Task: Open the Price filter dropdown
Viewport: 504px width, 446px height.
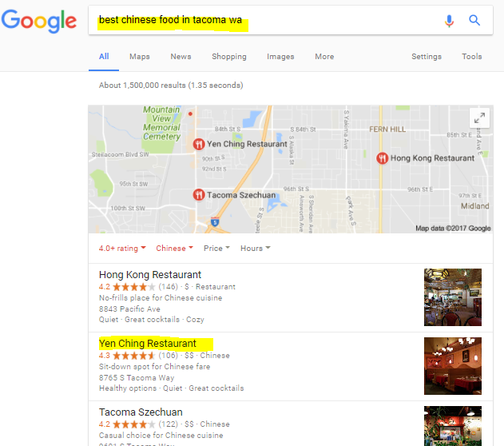Action: pyautogui.click(x=216, y=249)
